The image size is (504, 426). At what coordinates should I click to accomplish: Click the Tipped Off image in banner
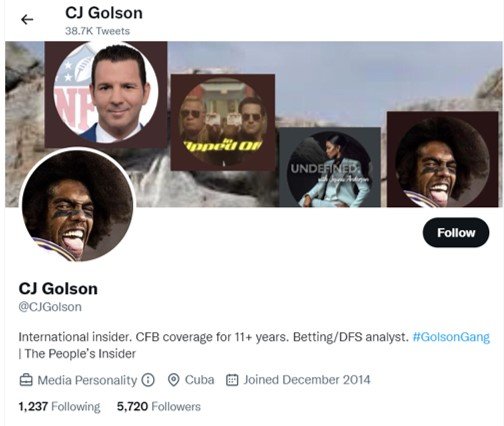(223, 122)
